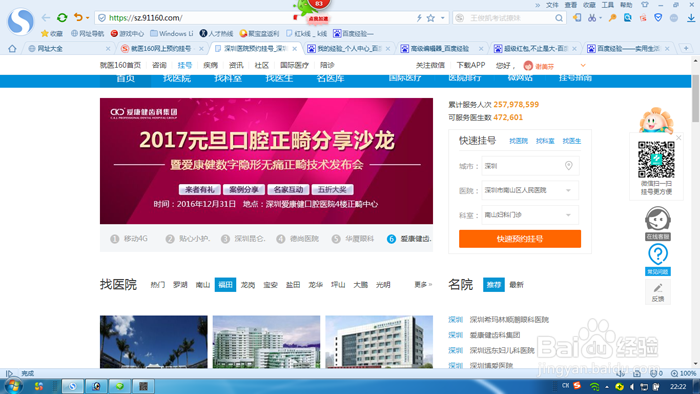Click the browser back arrow

pyautogui.click(x=46, y=18)
